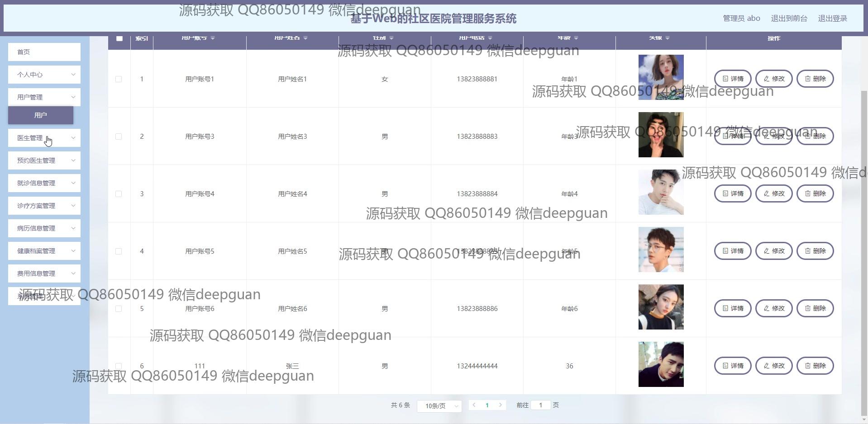868x424 pixels.
Task: Expand the 预约医生管理 sidebar menu
Action: point(44,160)
